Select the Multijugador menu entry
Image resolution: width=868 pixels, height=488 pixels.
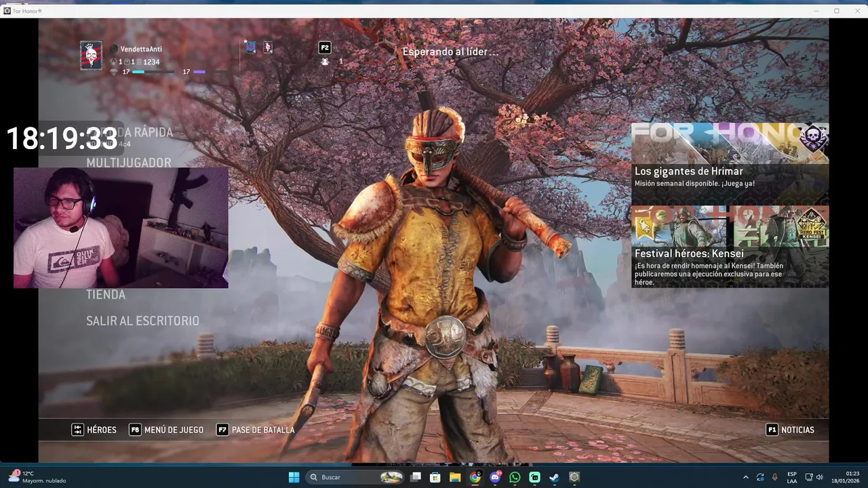pos(129,163)
